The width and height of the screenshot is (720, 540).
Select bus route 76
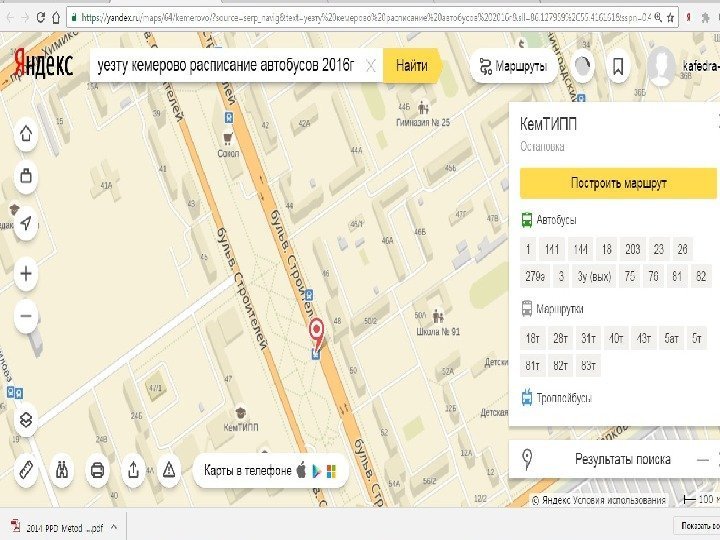653,276
